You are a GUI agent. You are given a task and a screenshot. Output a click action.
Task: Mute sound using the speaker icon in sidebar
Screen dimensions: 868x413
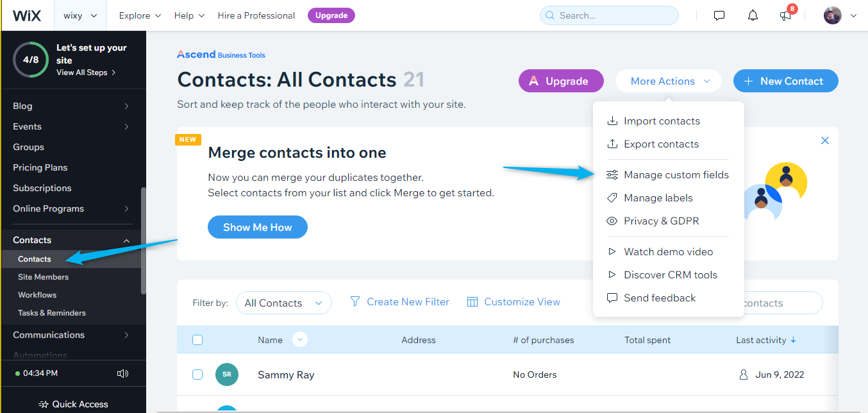tap(123, 373)
